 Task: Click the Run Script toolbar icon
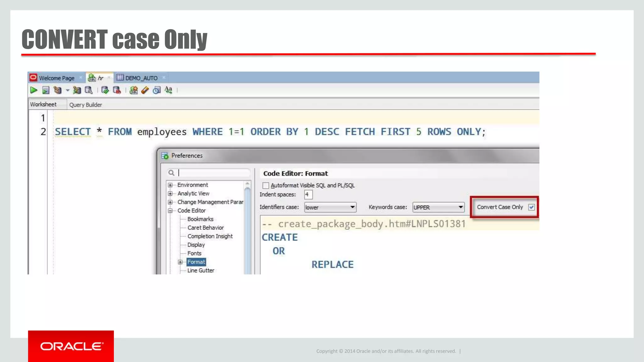(46, 90)
